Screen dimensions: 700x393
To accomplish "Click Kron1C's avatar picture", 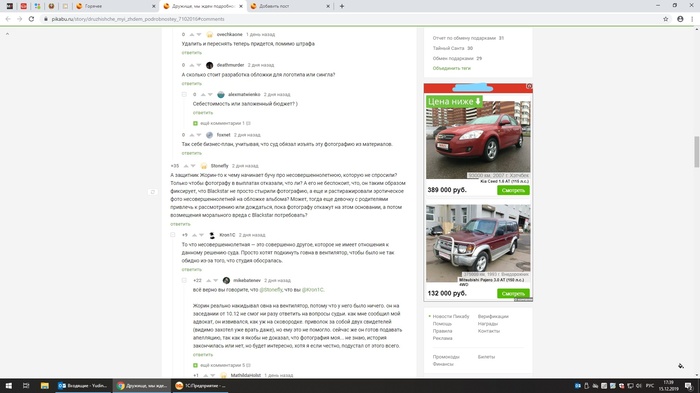I will coord(212,235).
